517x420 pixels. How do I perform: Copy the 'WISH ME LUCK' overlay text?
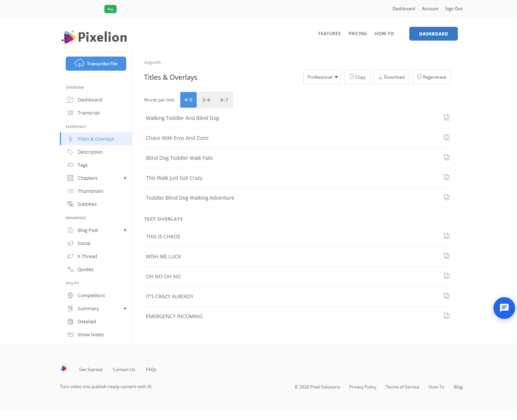point(447,256)
